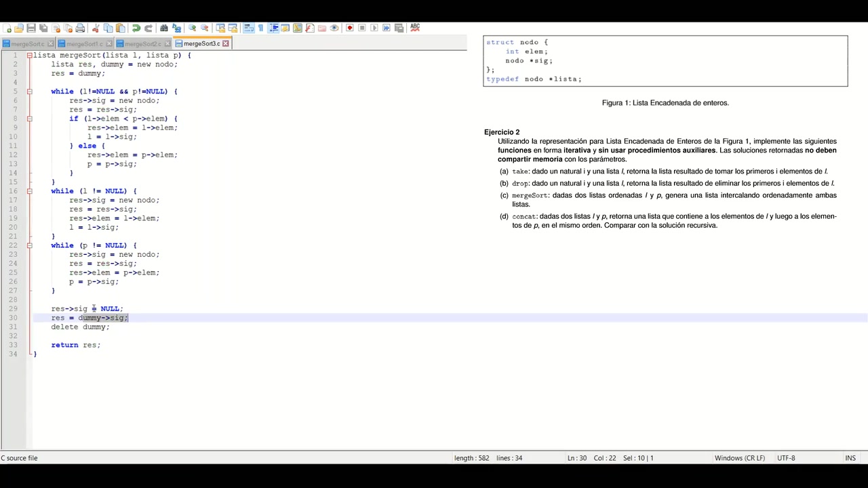Image resolution: width=868 pixels, height=488 pixels.
Task: Create a new file with the New icon
Action: click(7, 28)
